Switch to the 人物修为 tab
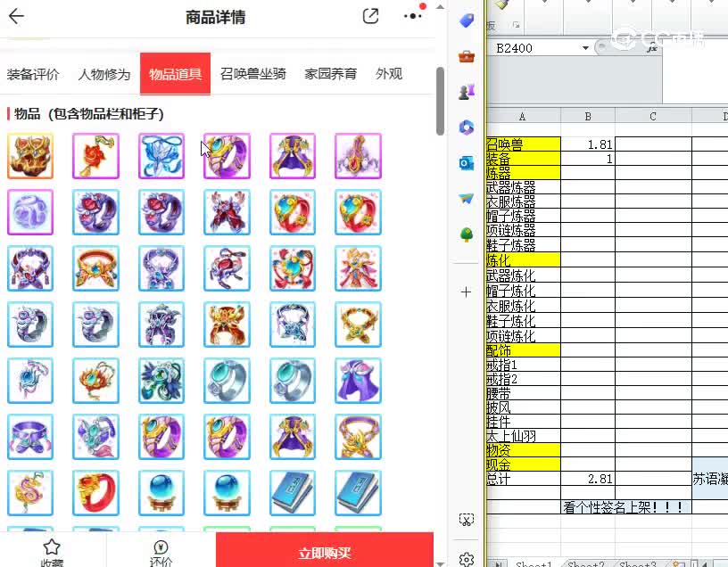This screenshot has width=728, height=567. [x=104, y=74]
